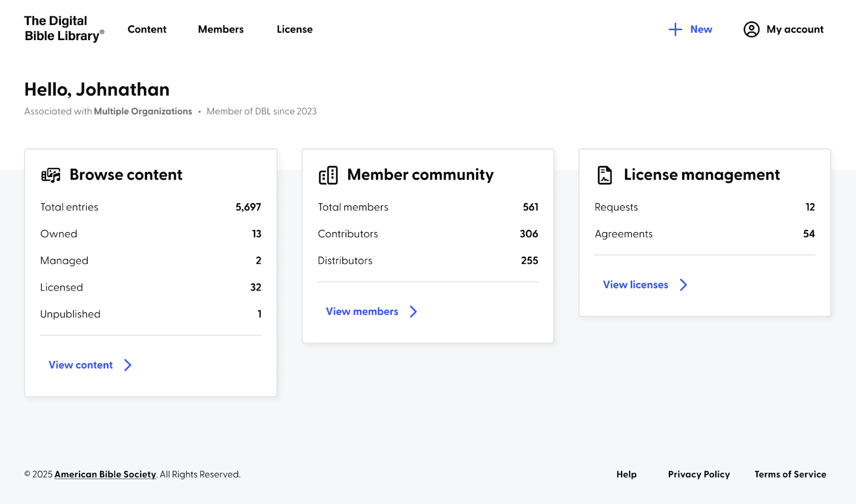
Task: Open the Members menu
Action: [221, 29]
